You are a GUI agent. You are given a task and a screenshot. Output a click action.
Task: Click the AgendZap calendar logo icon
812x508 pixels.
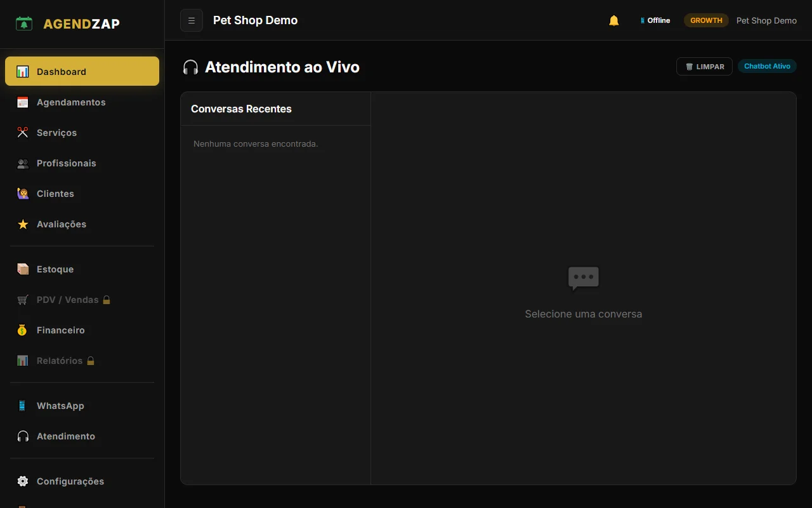[x=24, y=24]
